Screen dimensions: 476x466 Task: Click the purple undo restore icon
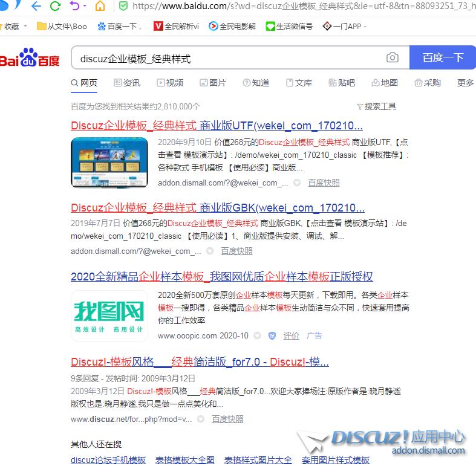(x=74, y=6)
